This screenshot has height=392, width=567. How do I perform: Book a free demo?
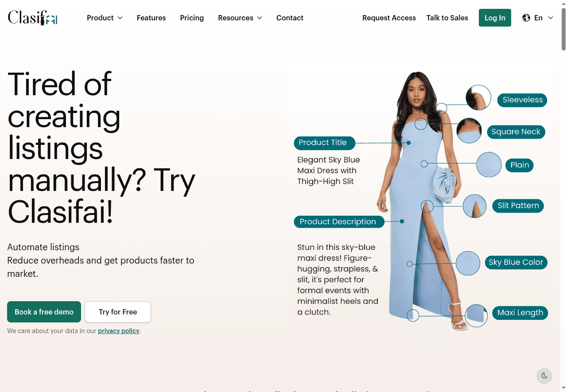[44, 312]
